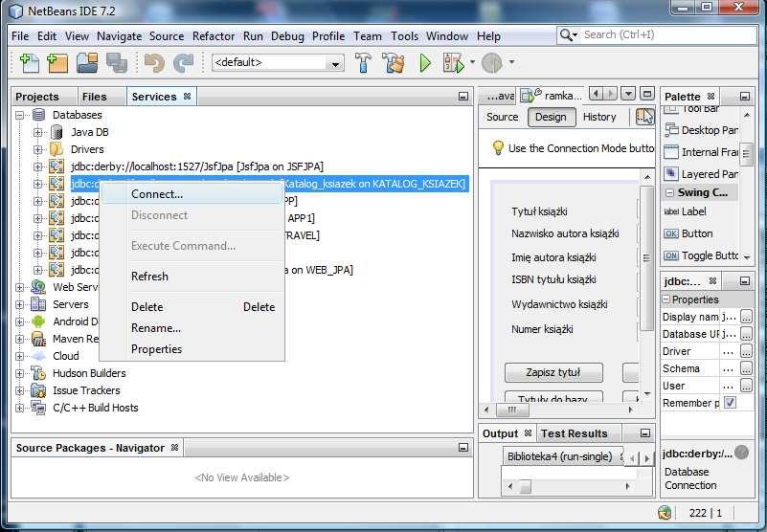Click the Issue Trackers icon
Image resolution: width=767 pixels, height=532 pixels.
click(x=38, y=390)
